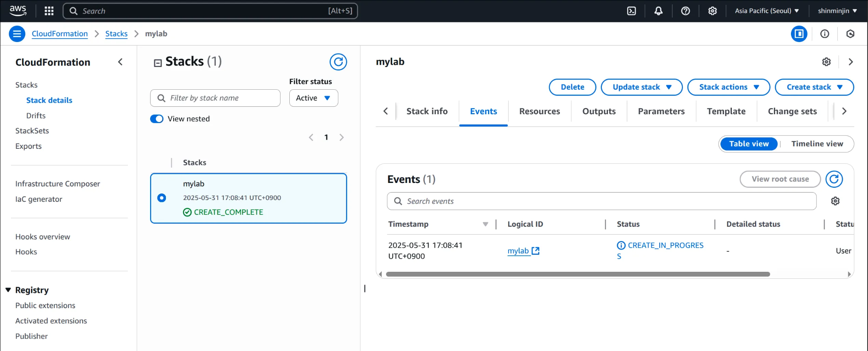
Task: Click the mylab logical ID link
Action: point(518,251)
